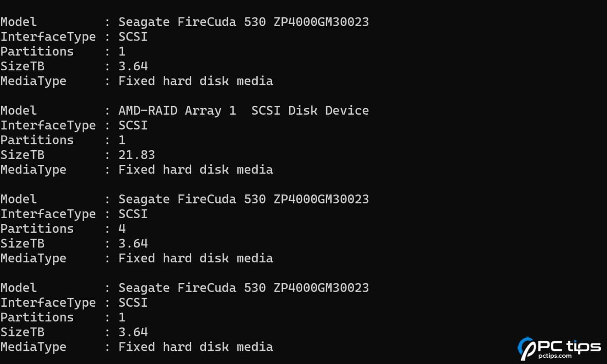The height and width of the screenshot is (364, 607).
Task: Click the last disk's Partitions value 1
Action: point(122,317)
